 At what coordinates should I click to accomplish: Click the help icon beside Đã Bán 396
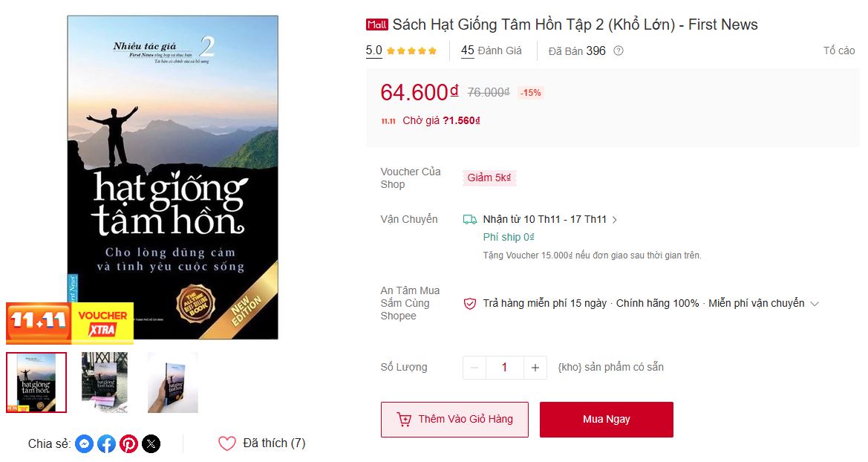(619, 51)
